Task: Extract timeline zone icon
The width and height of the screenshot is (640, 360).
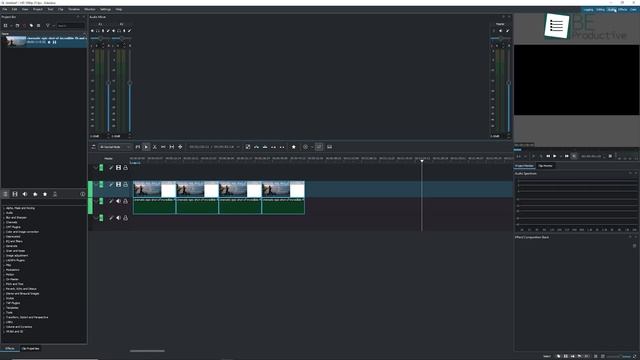Action: 273,147
